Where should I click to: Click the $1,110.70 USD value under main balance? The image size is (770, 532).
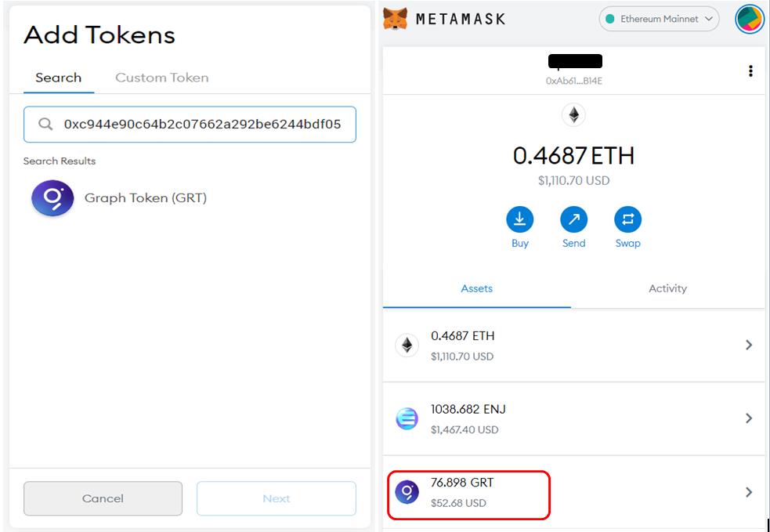573,181
